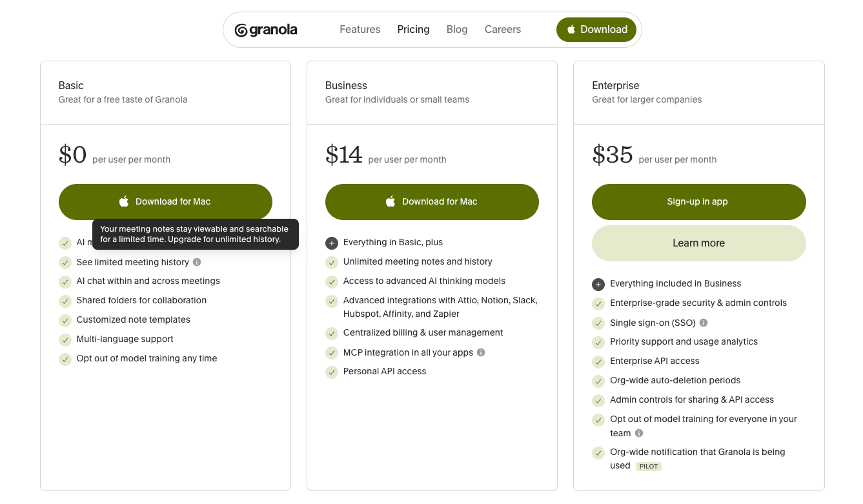
Task: Click the Granola spiral logo
Action: 241,30
